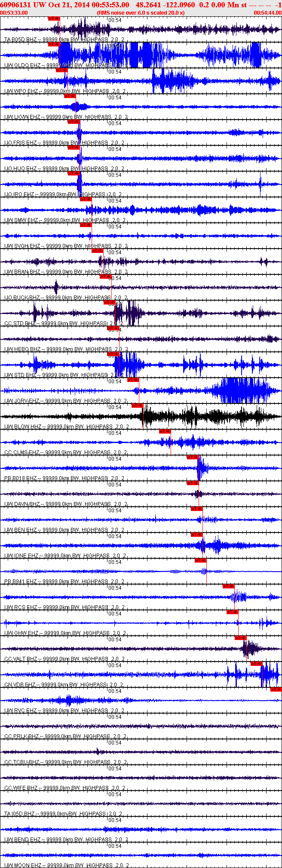Select the red pick marker on UW BLOW trace

(137, 406)
